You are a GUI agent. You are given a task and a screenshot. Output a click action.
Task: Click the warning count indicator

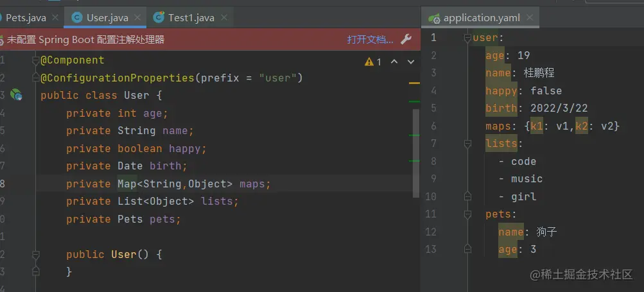pyautogui.click(x=373, y=62)
